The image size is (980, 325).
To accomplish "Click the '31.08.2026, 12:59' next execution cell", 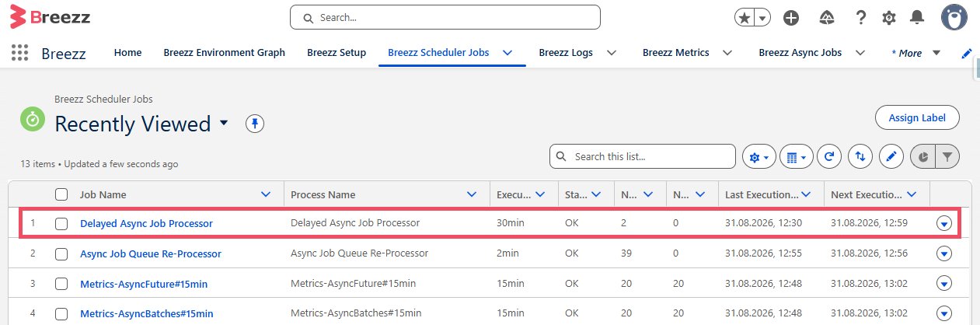I will tap(870, 223).
